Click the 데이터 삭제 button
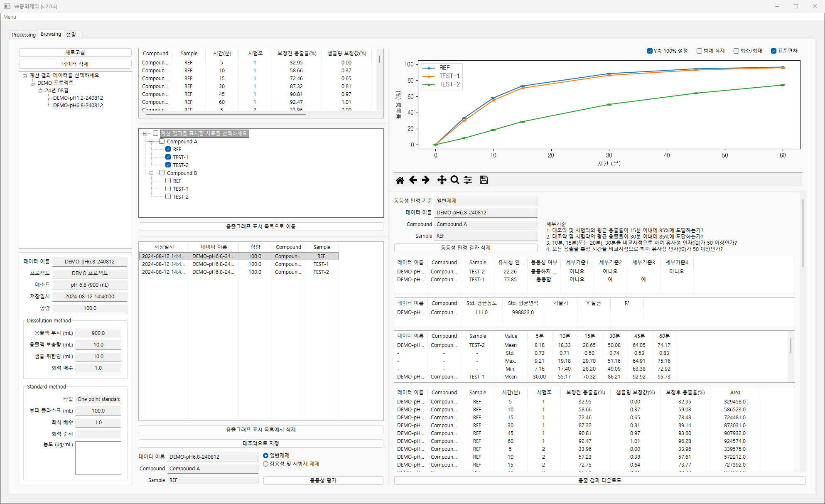825x504 pixels. pyautogui.click(x=75, y=64)
